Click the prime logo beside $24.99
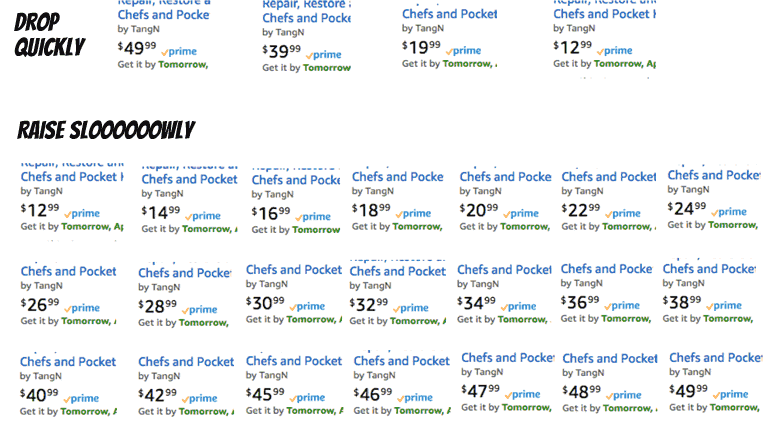The image size is (780, 433). (729, 212)
